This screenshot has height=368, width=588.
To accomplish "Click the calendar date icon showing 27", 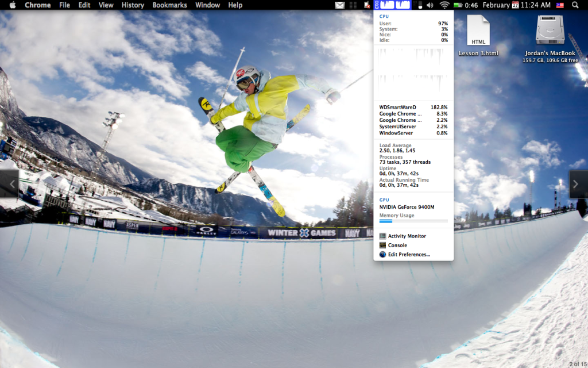I will pyautogui.click(x=516, y=5).
